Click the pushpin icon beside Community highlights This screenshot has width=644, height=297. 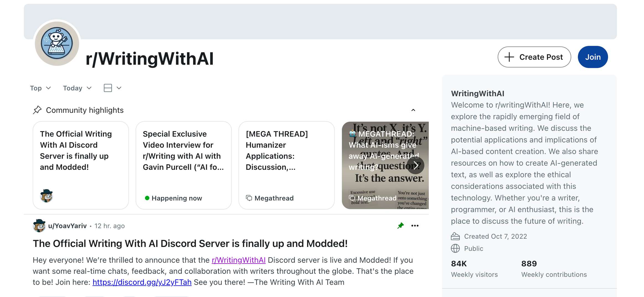[37, 110]
